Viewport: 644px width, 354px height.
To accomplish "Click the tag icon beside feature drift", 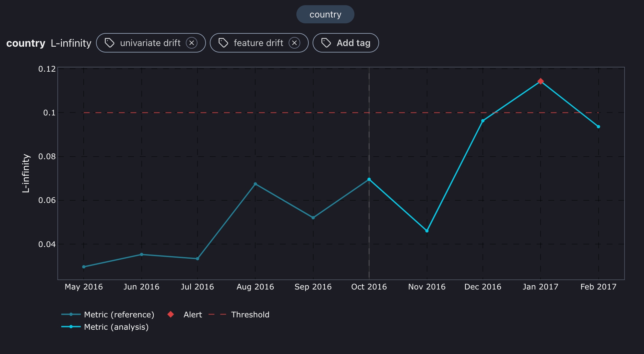I will tap(223, 43).
